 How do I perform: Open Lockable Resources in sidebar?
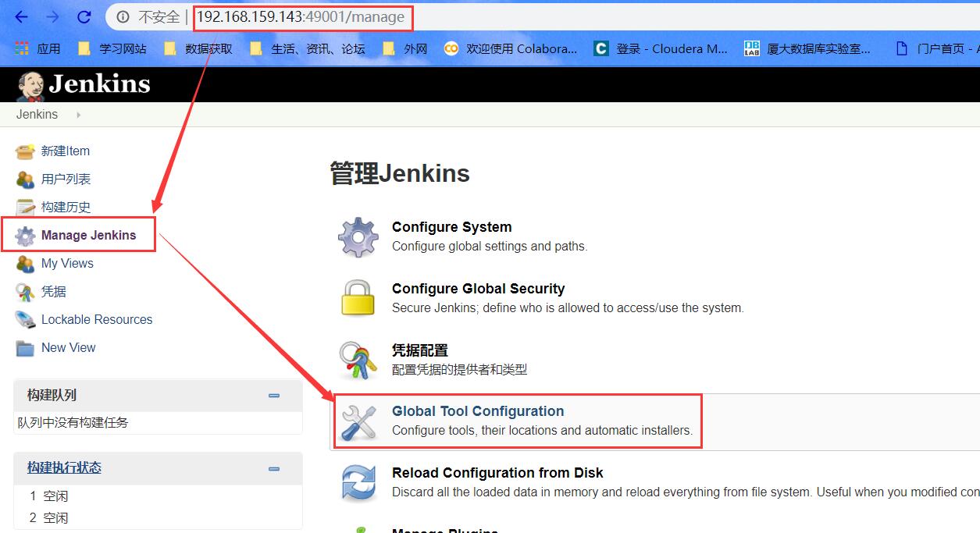click(97, 320)
